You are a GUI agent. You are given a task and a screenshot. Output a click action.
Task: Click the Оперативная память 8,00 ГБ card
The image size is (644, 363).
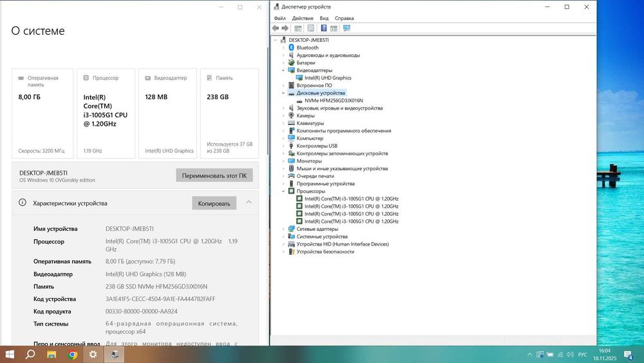[43, 113]
